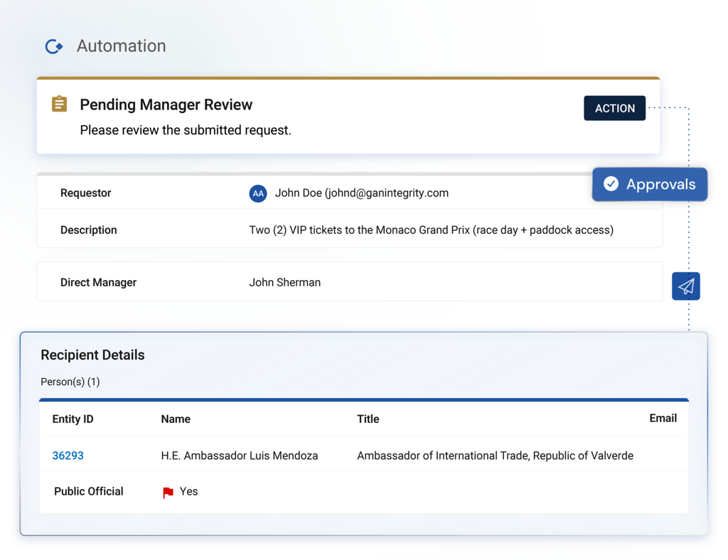Click the paper plane send icon
This screenshot has height=560, width=728.
[x=686, y=286]
